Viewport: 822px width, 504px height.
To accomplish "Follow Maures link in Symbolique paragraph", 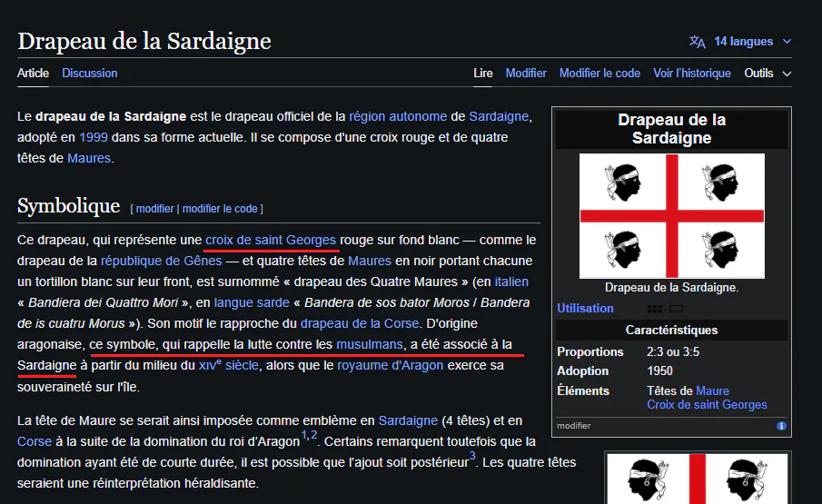I will pos(370,261).
